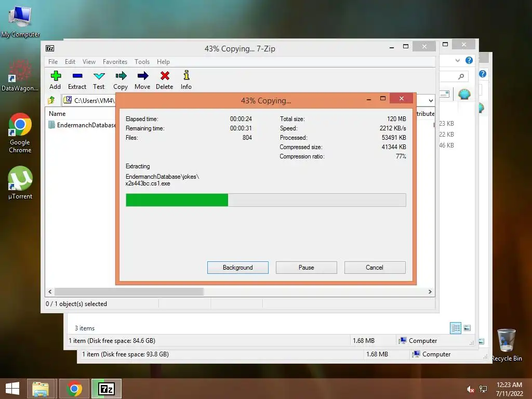The height and width of the screenshot is (399, 532).
Task: Click the search magnifier in Explorer window
Action: 461,76
